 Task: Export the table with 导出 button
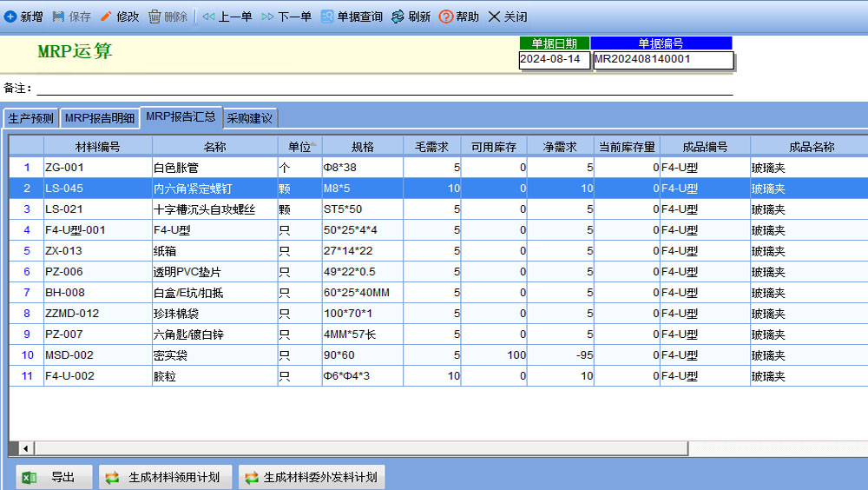pos(55,477)
